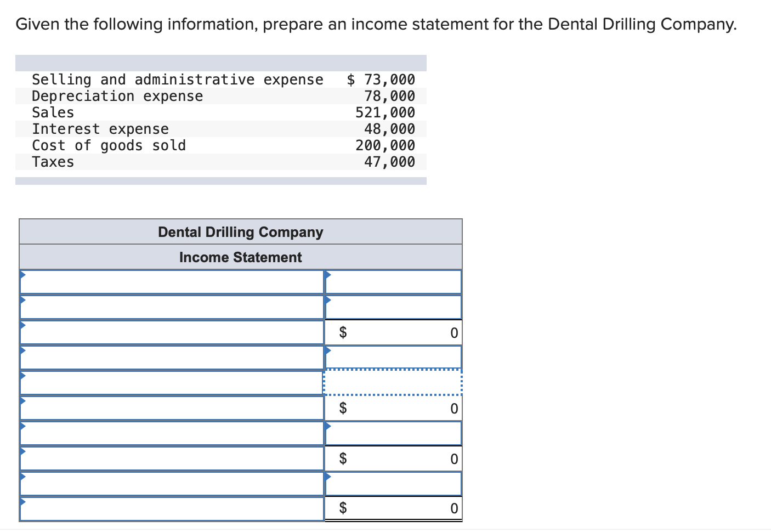The height and width of the screenshot is (532, 771).
Task: Click the seventh row's amount input field
Action: (393, 433)
